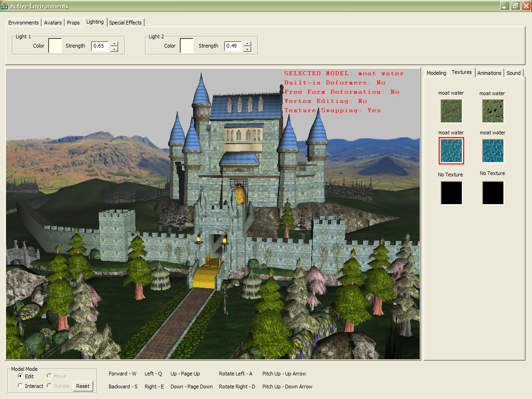Switch to the Modeling tab

(436, 73)
